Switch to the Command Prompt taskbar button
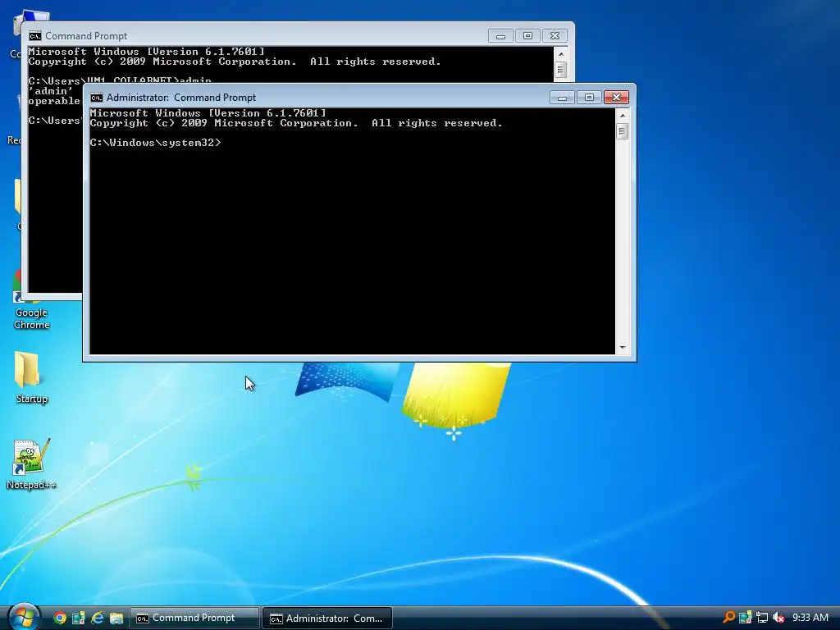This screenshot has height=630, width=840. (x=194, y=618)
